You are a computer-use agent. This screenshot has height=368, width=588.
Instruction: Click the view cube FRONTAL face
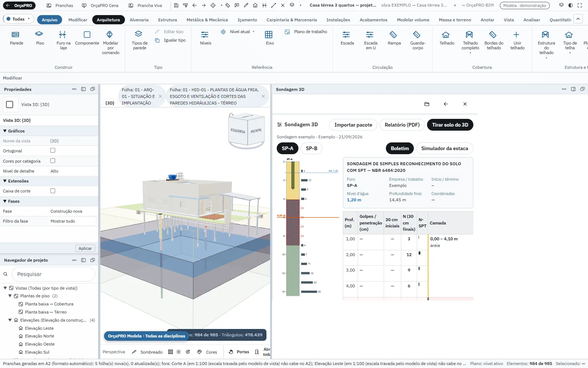click(x=257, y=131)
